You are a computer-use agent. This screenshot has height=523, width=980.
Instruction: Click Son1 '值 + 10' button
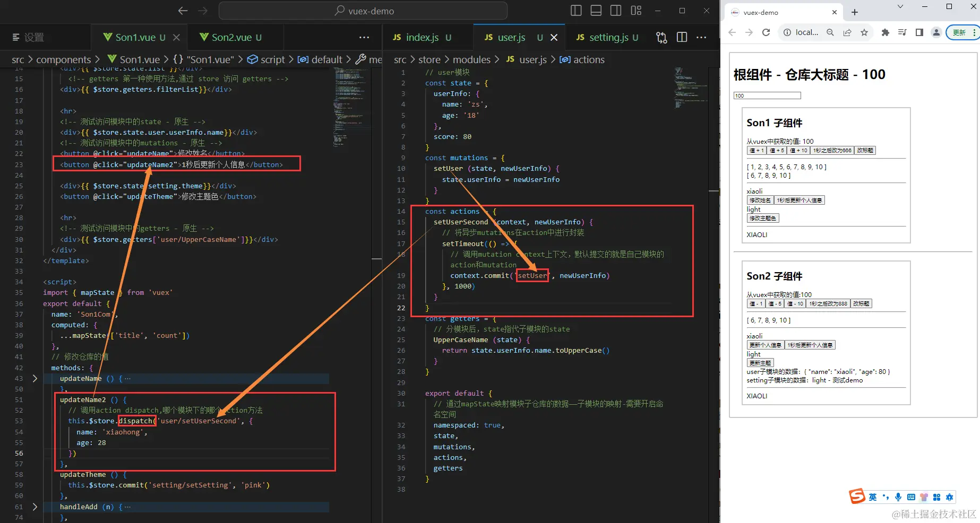(x=798, y=151)
